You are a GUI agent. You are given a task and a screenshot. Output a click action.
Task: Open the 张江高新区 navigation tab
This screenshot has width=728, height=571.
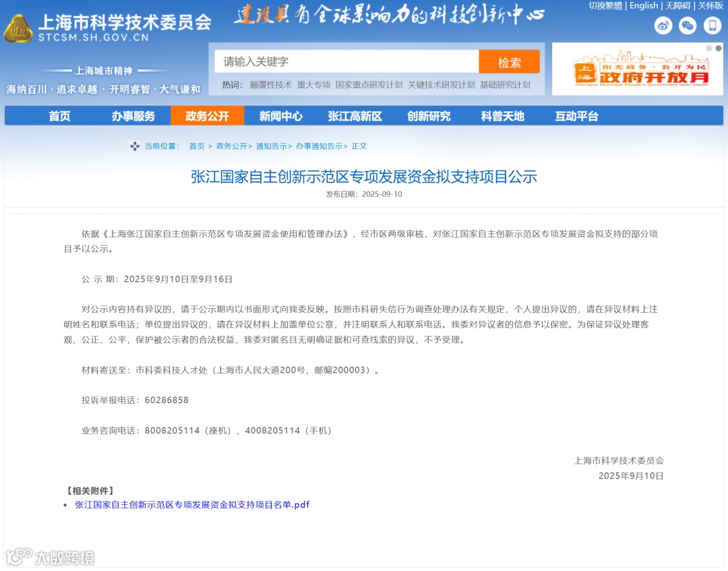[x=355, y=116]
